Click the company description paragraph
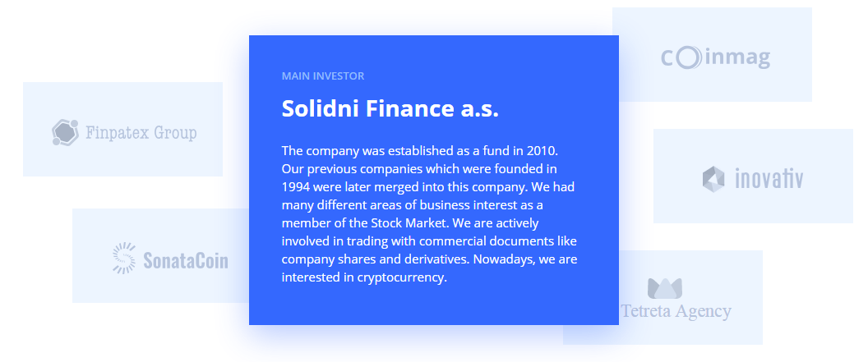 (429, 214)
